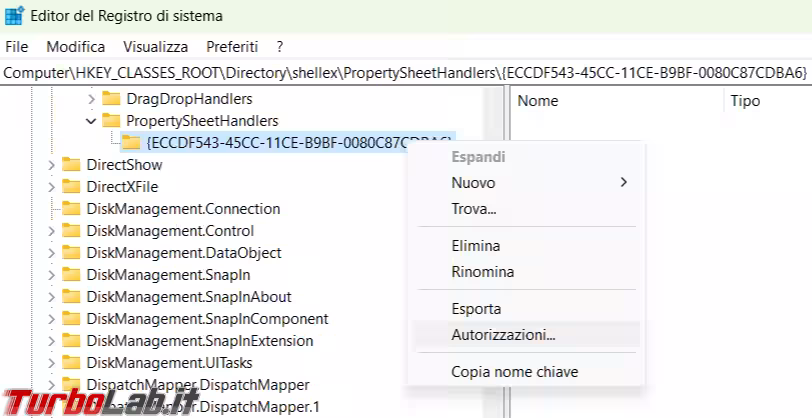
Task: Click the DragDropHandlers folder icon
Action: [x=111, y=98]
